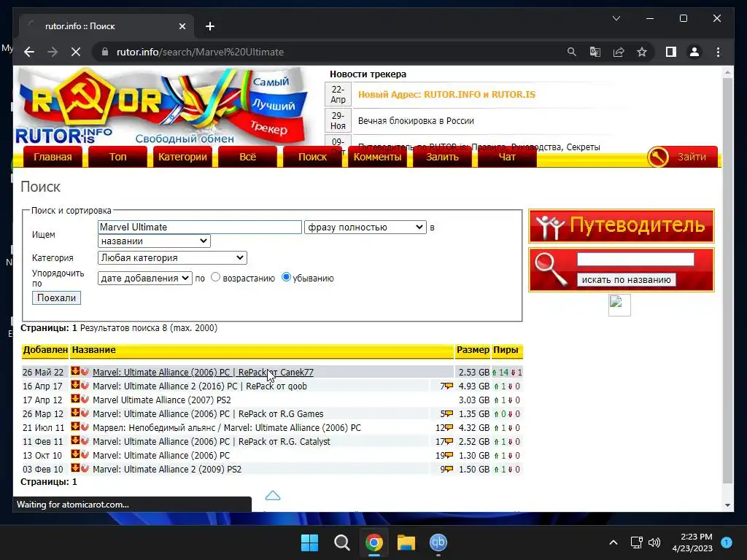Image resolution: width=747 pixels, height=560 pixels.
Task: Share this page from the address bar
Action: pos(619,52)
